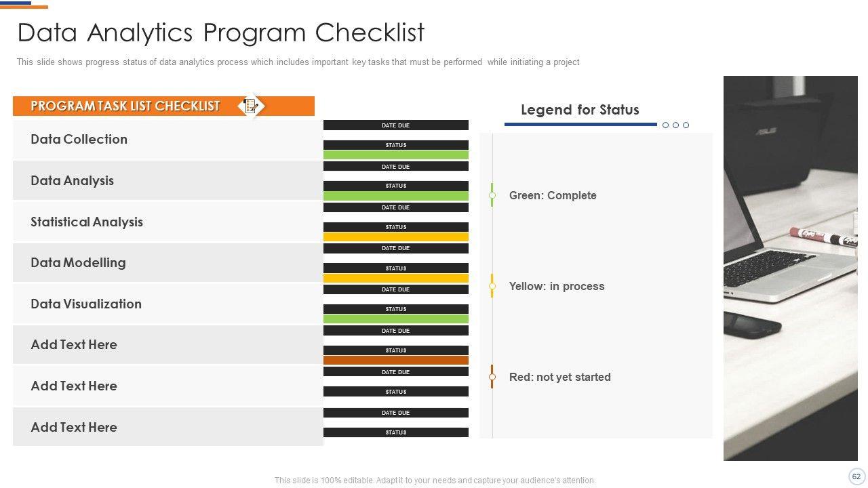Click the Statistical Analysis task row
Screen dimensions: 868x488
pos(167,222)
